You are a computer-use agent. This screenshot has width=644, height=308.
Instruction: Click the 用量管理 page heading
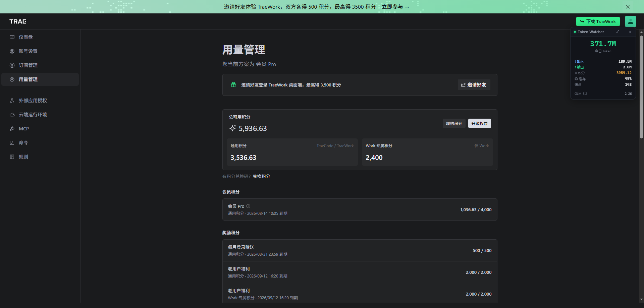(244, 50)
